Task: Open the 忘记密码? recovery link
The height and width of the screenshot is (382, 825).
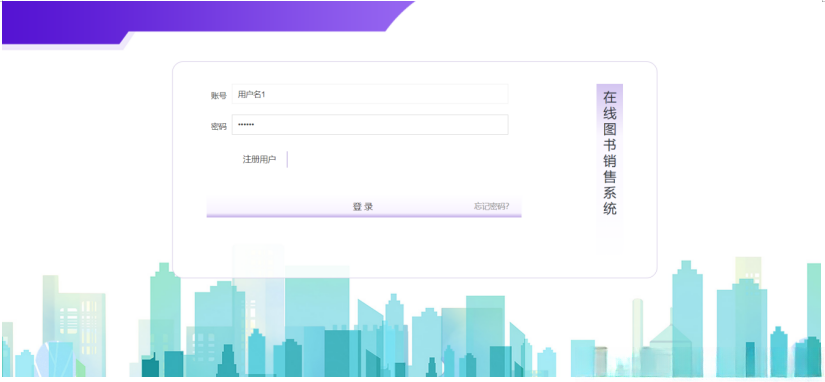Action: (x=491, y=206)
